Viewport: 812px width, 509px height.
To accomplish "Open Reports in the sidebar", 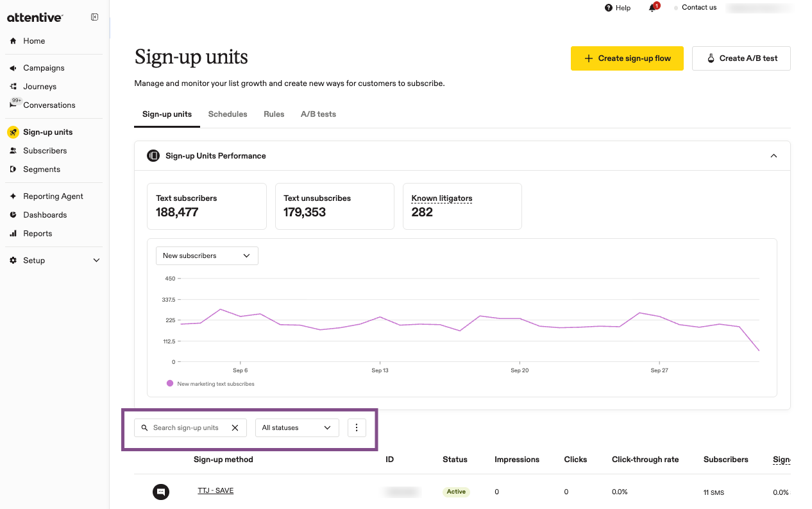I will point(38,234).
